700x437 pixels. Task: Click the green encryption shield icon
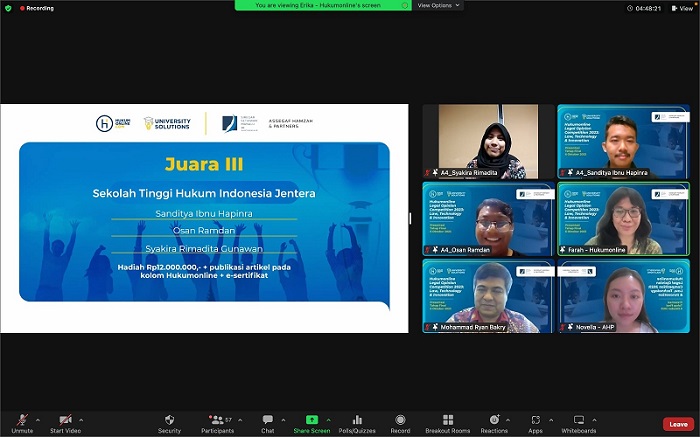[x=8, y=8]
